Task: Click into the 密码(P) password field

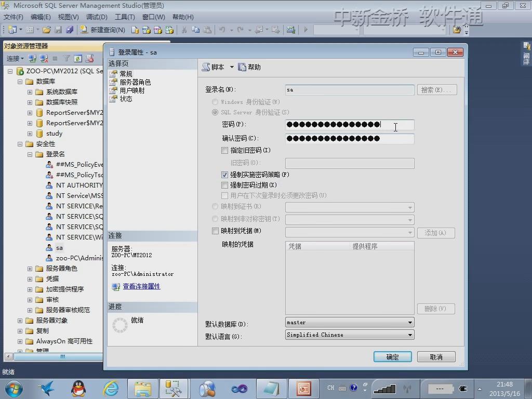Action: pyautogui.click(x=350, y=125)
